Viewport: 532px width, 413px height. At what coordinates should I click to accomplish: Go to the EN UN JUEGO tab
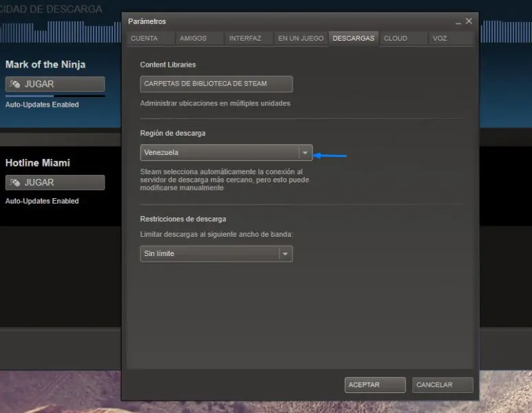tap(301, 39)
